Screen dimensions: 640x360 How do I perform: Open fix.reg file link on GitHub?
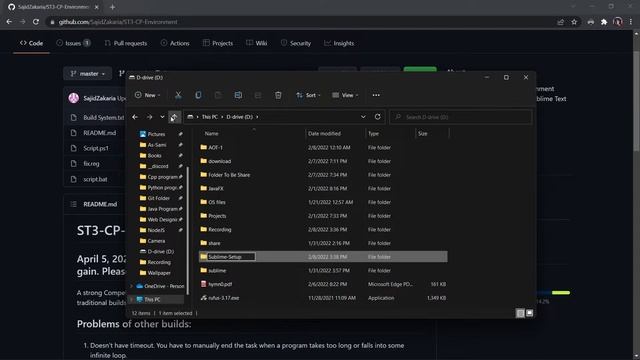(x=91, y=164)
